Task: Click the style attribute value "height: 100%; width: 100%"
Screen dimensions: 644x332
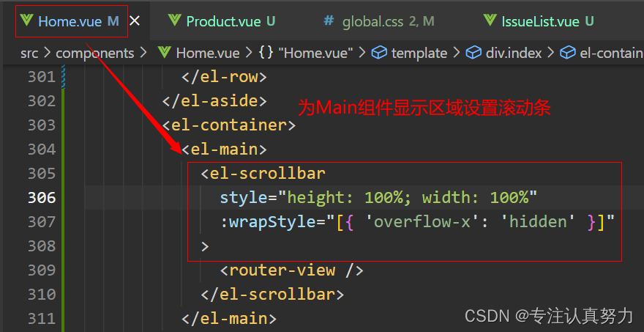Action: point(408,198)
